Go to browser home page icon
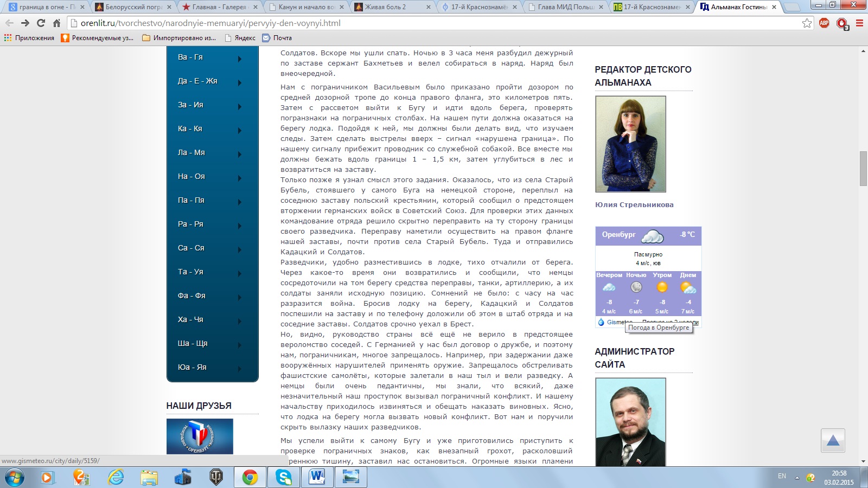The image size is (868, 488). tap(56, 23)
